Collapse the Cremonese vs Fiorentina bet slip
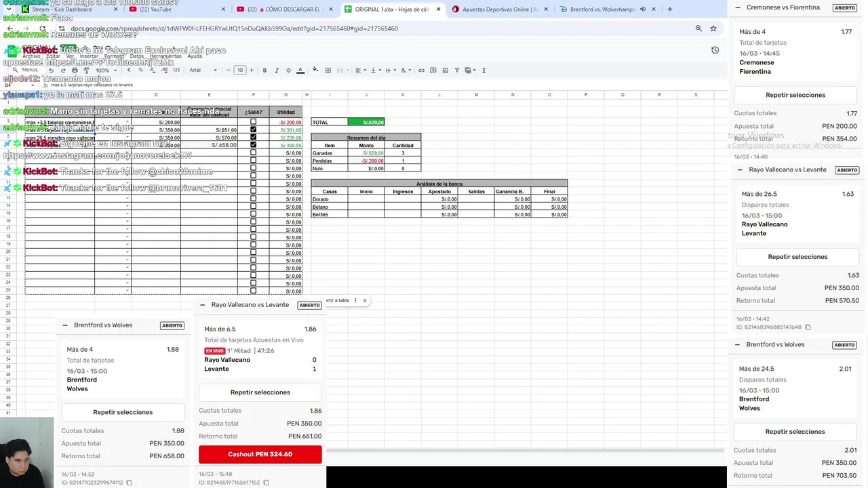 pyautogui.click(x=737, y=7)
